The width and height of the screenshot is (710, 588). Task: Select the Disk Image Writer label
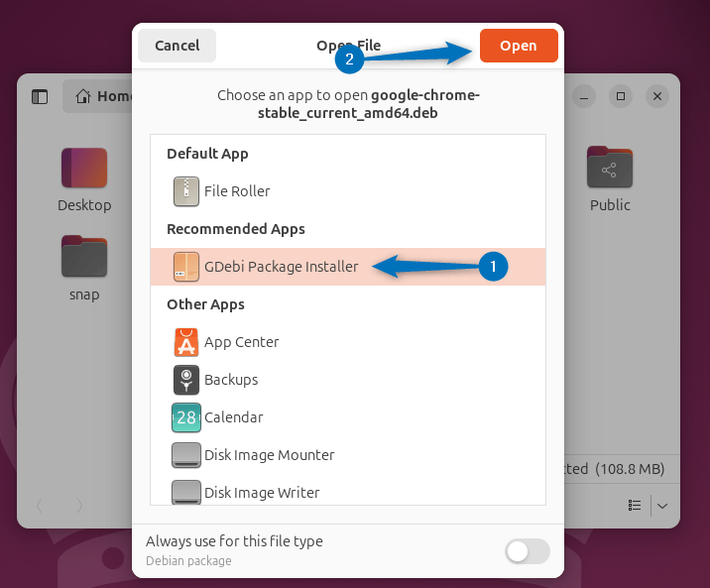pos(262,493)
